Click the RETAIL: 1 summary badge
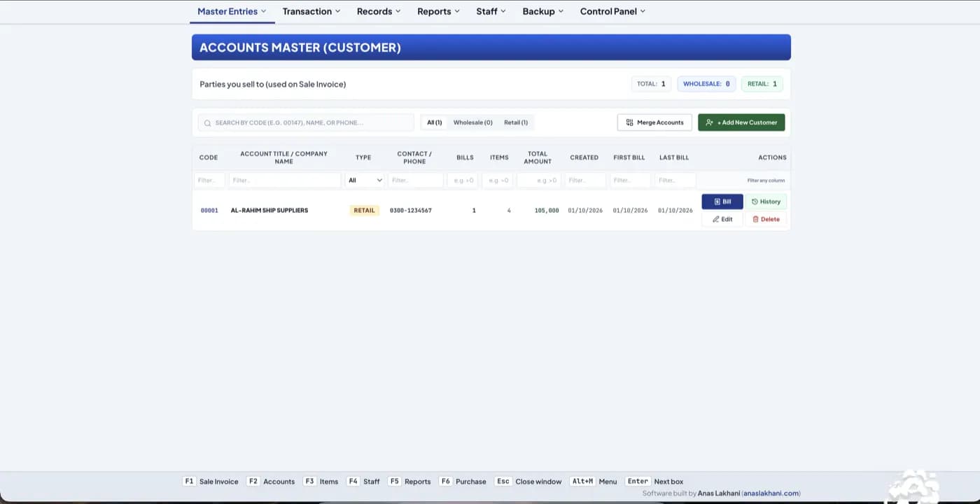The image size is (980, 504). [x=762, y=84]
